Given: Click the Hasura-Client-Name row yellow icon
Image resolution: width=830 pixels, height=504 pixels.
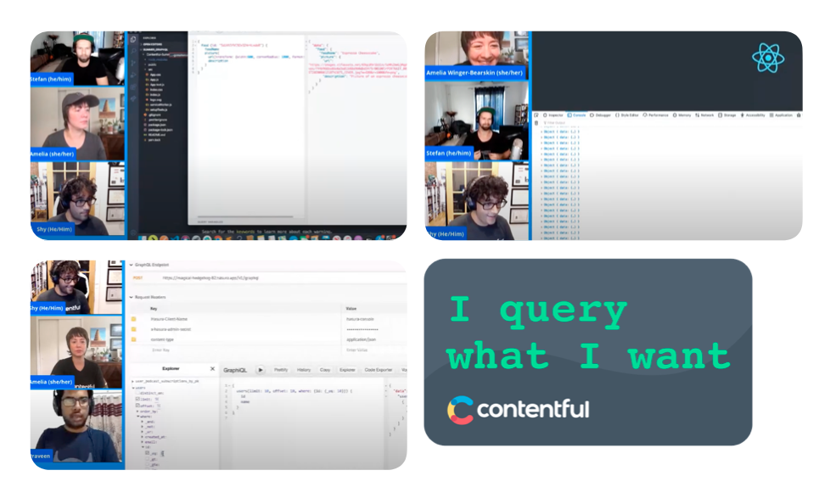Looking at the screenshot, I should click(x=133, y=319).
